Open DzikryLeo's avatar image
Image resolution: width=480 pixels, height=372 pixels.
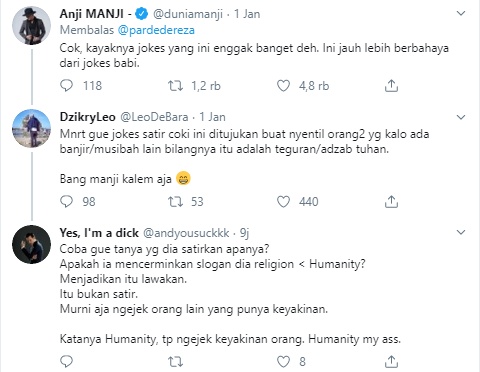[x=31, y=128]
